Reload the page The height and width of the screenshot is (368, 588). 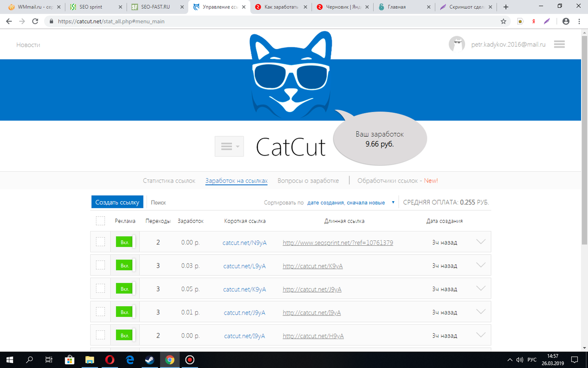pyautogui.click(x=35, y=22)
